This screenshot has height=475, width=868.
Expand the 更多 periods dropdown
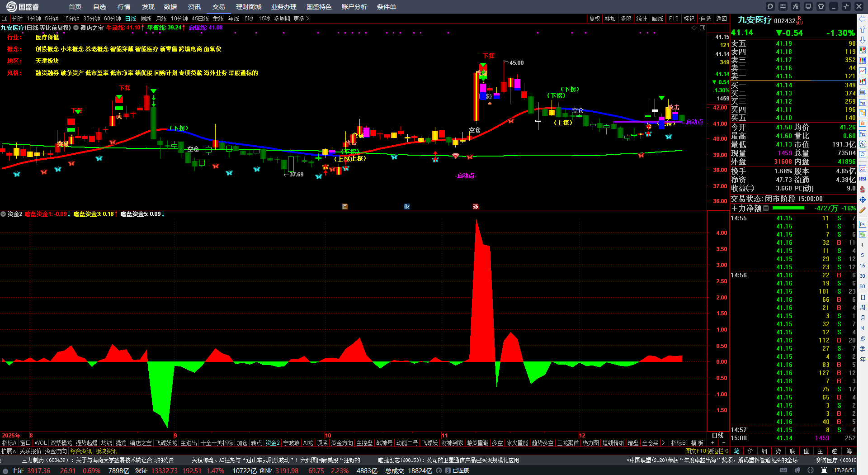pyautogui.click(x=301, y=19)
